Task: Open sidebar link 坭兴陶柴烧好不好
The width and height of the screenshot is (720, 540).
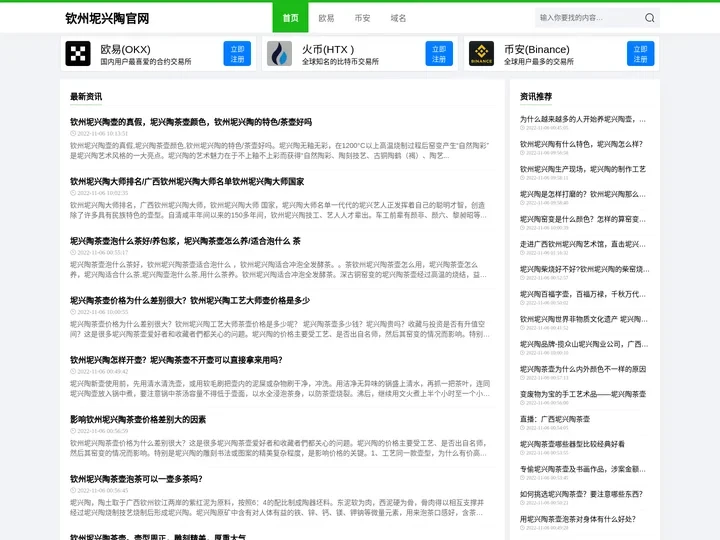Action: 585,269
